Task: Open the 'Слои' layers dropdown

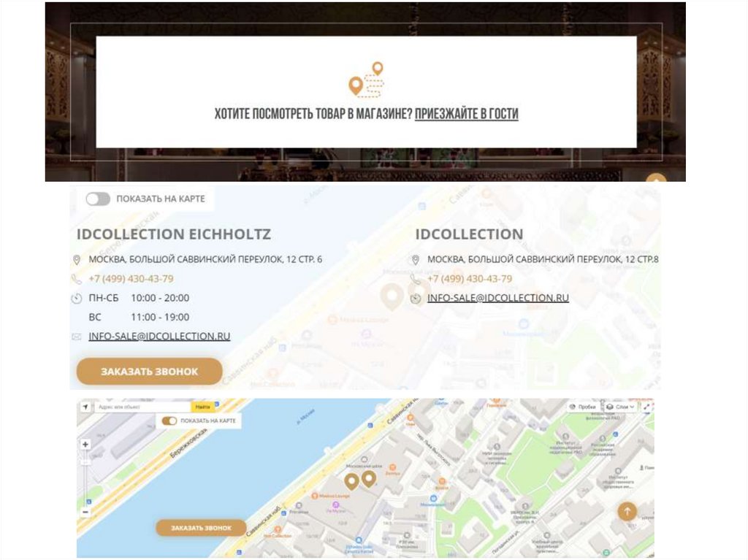Action: click(x=621, y=407)
